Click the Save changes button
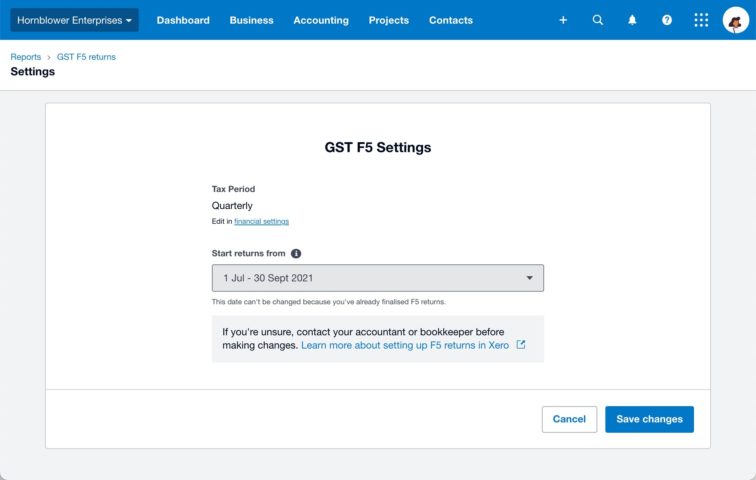 click(x=649, y=419)
